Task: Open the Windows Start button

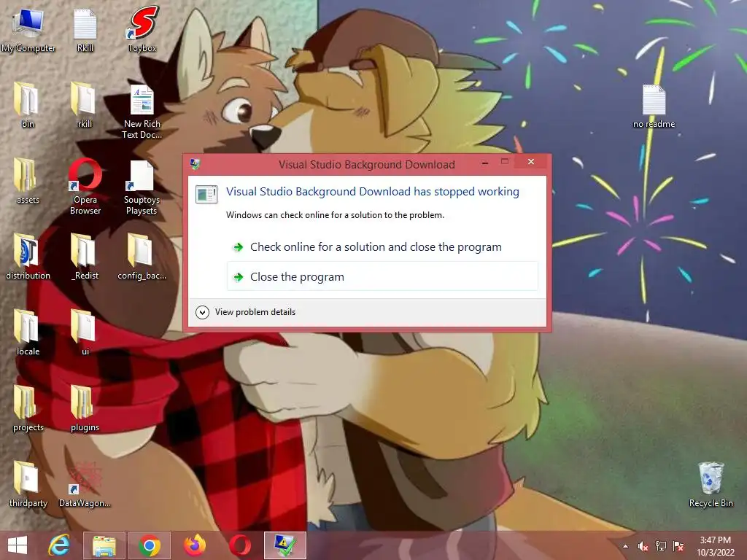Action: (x=18, y=545)
